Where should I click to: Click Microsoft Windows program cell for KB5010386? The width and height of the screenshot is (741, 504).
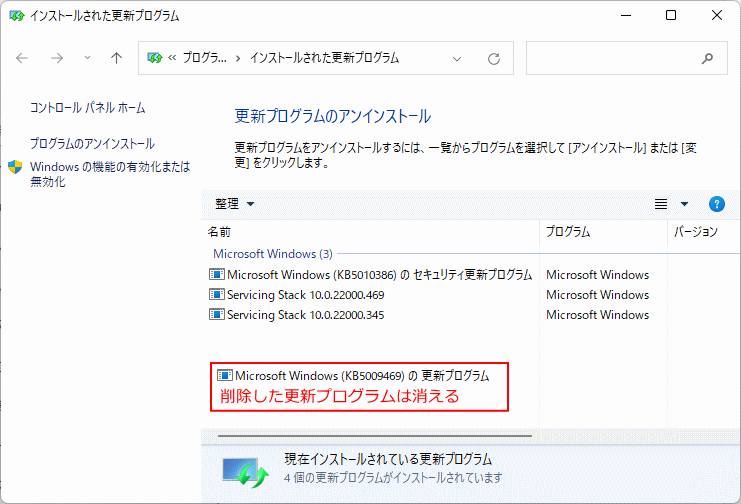[x=597, y=275]
